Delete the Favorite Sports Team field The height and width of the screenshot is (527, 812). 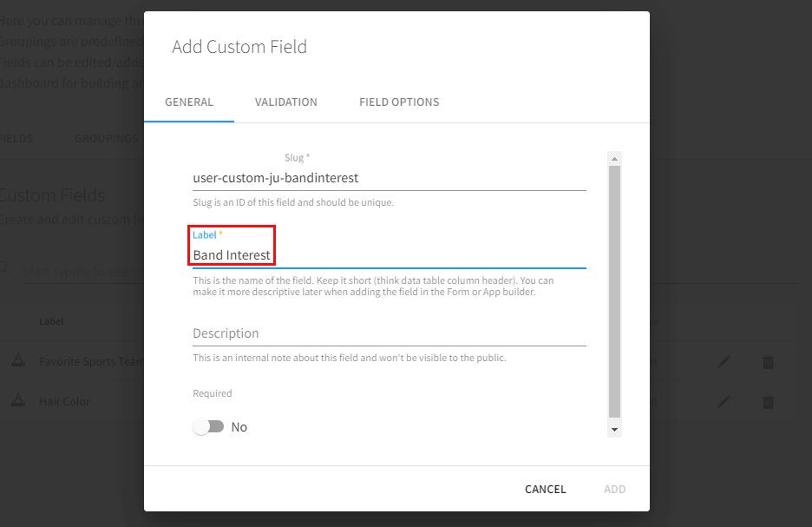pos(768,362)
